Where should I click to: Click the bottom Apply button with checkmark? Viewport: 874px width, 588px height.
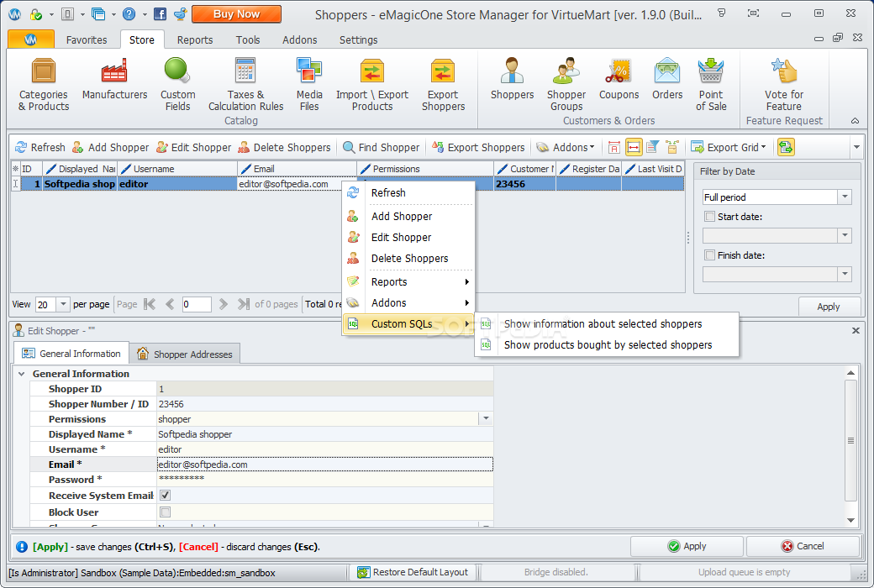point(687,546)
